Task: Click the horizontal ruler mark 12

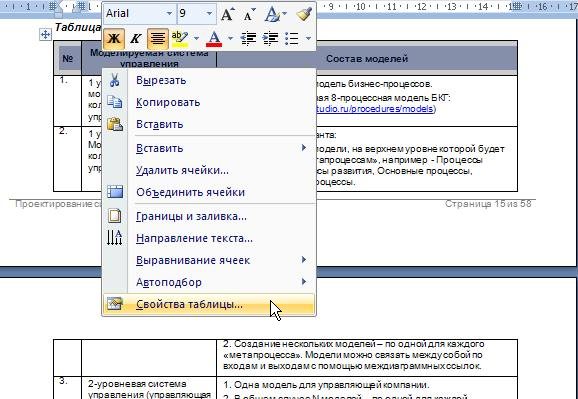Action: click(421, 6)
